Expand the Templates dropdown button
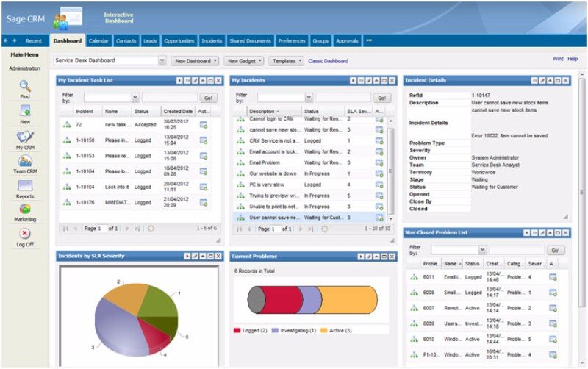 pos(286,61)
